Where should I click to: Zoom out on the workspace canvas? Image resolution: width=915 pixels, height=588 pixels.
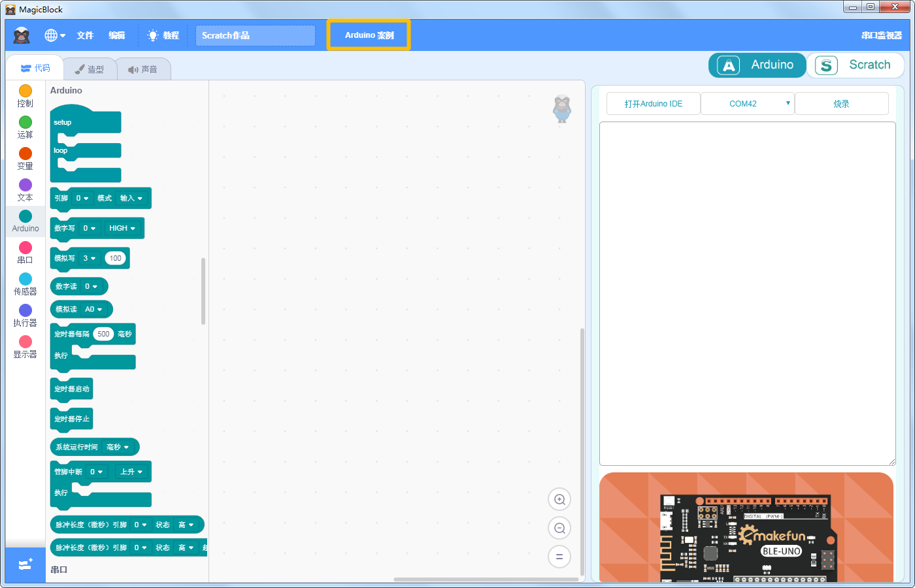click(559, 529)
